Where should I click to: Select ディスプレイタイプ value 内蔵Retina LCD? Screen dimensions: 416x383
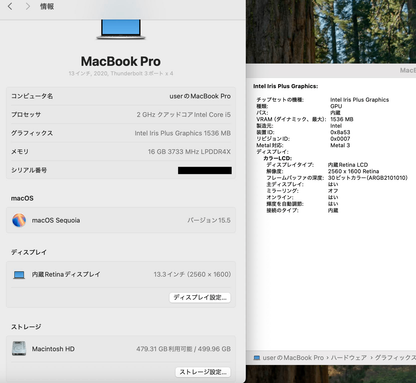pos(348,165)
